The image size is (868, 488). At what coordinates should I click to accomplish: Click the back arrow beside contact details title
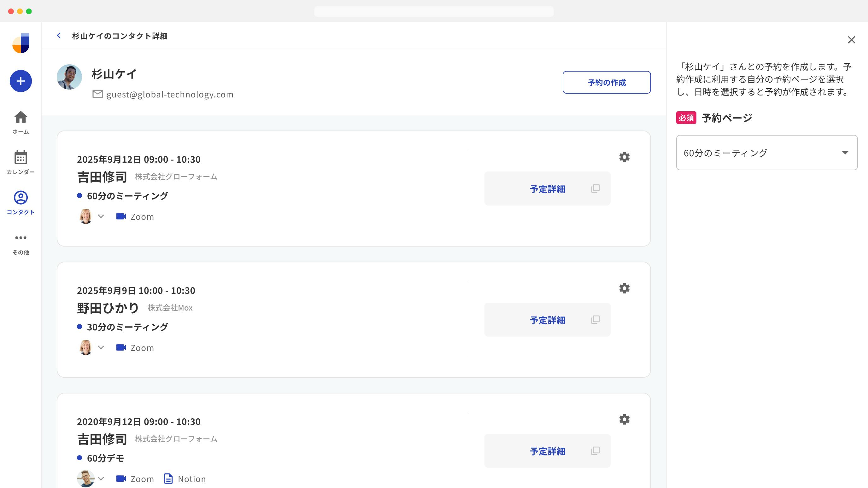(59, 36)
